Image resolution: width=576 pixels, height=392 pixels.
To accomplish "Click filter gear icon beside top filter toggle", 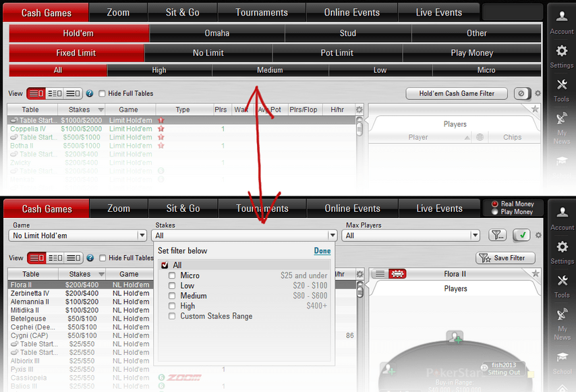I will point(538,93).
